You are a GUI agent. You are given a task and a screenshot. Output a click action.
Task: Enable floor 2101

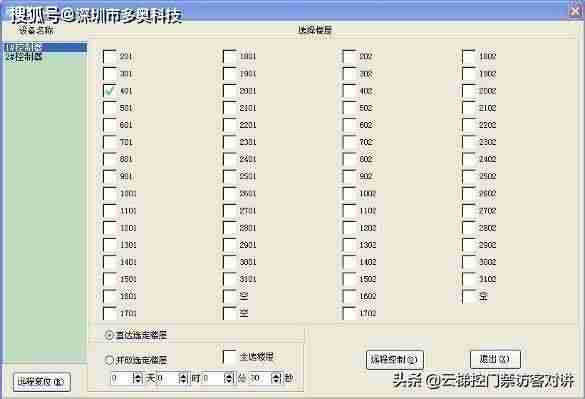(x=229, y=108)
